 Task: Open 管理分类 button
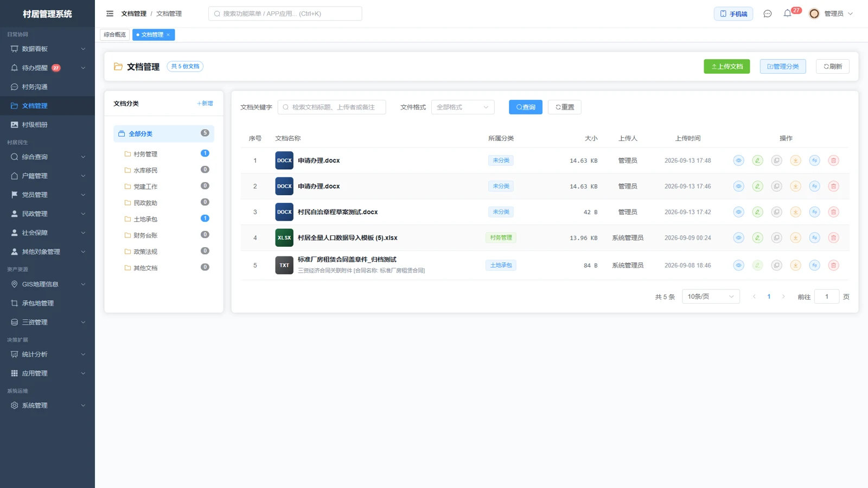coord(783,67)
